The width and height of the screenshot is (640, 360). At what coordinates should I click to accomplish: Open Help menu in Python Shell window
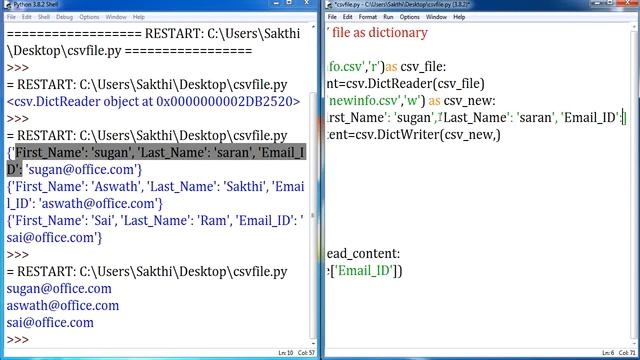coord(139,17)
